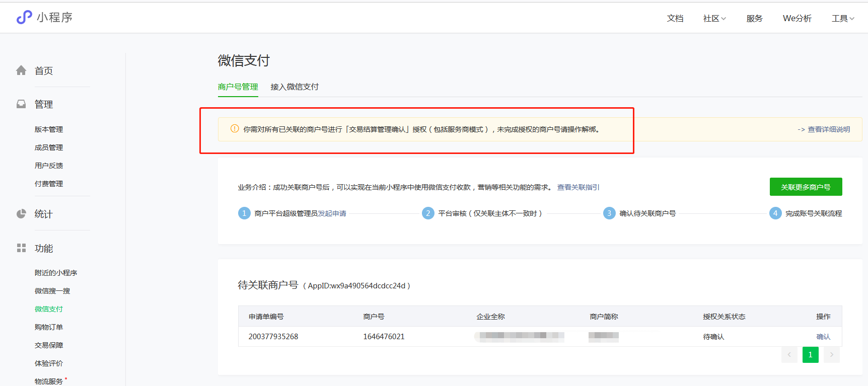Click step 4 circle icon

tap(775, 213)
